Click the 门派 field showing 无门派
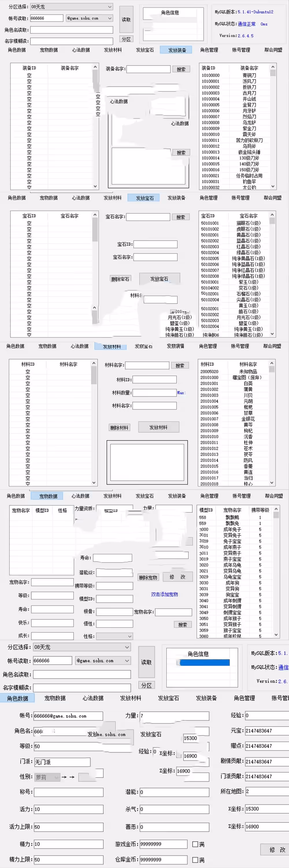 (x=62, y=762)
